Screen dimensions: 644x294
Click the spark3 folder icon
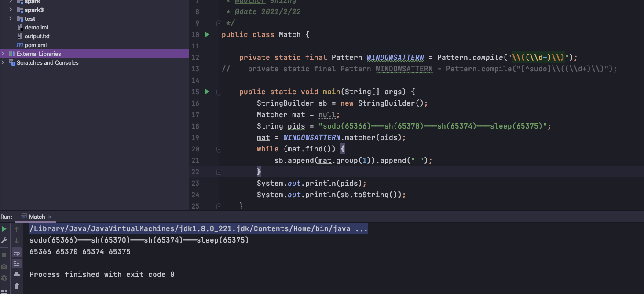(20, 10)
